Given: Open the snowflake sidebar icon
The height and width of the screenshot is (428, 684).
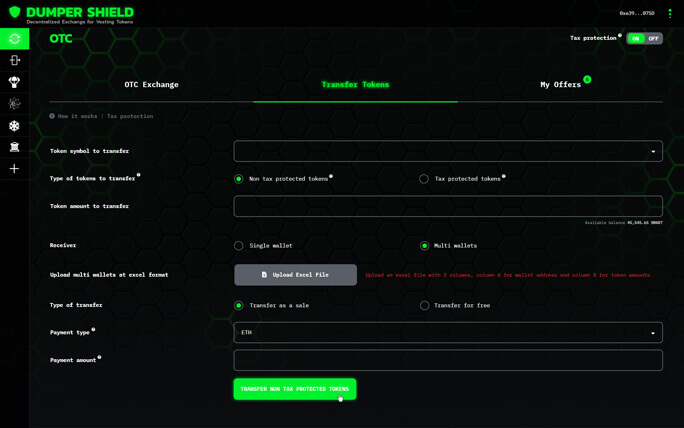Looking at the screenshot, I should [14, 126].
